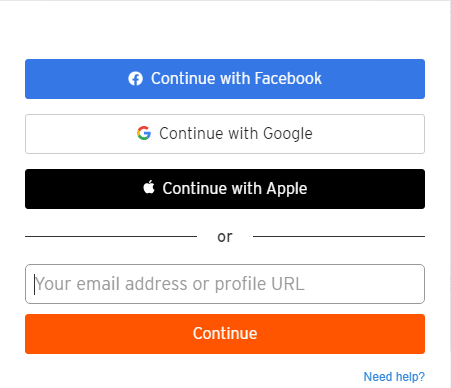Focus the email address or profile URL field

coord(225,284)
